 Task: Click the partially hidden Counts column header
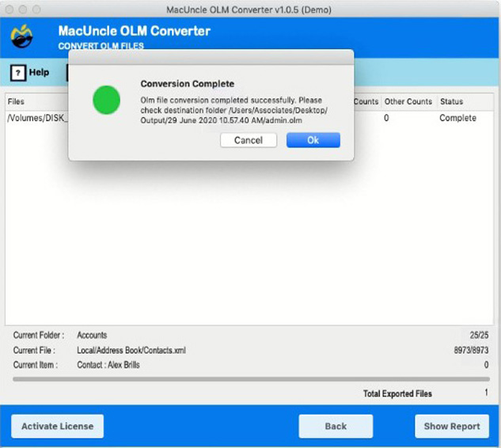point(366,101)
